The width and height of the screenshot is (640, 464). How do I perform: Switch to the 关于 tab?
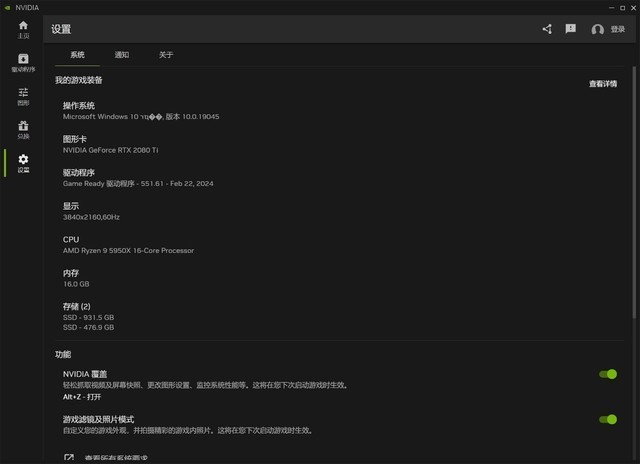pos(166,55)
